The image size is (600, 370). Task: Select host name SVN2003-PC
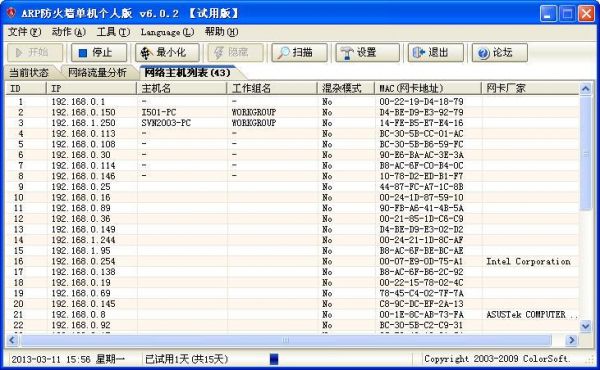click(x=166, y=123)
